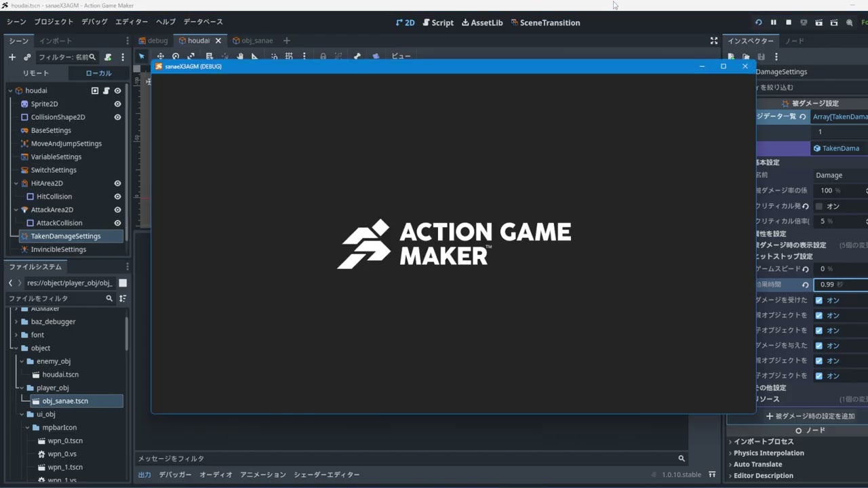The width and height of the screenshot is (868, 488).
Task: Add a new scene tab with the plus
Action: [x=286, y=41]
